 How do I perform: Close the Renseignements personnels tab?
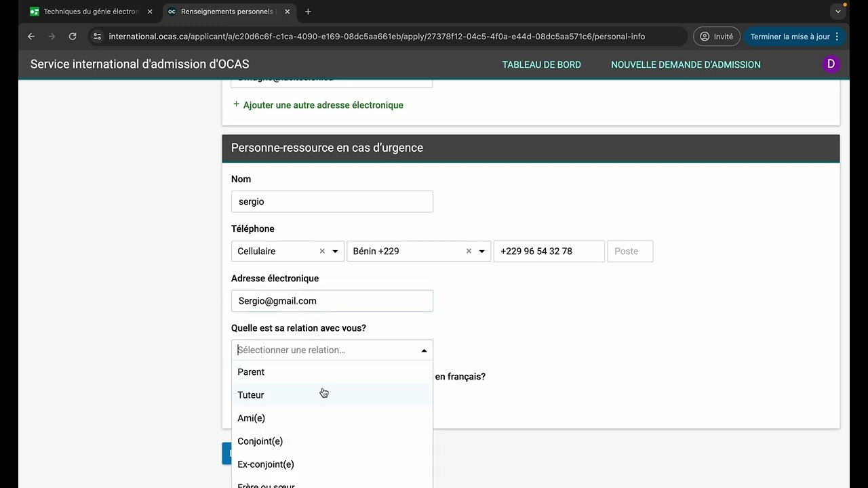click(x=288, y=12)
